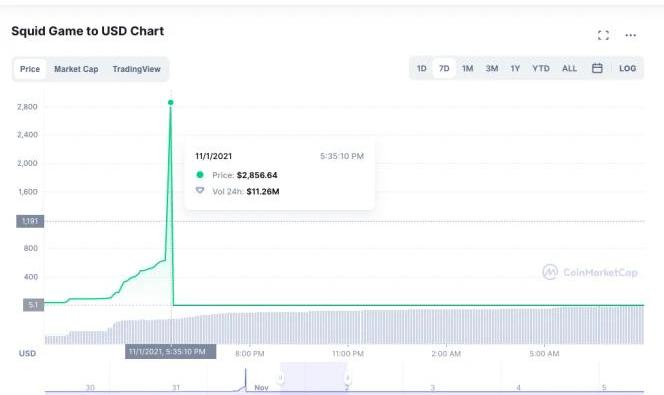Click the CoinMarketCap watermark logo

click(x=589, y=272)
